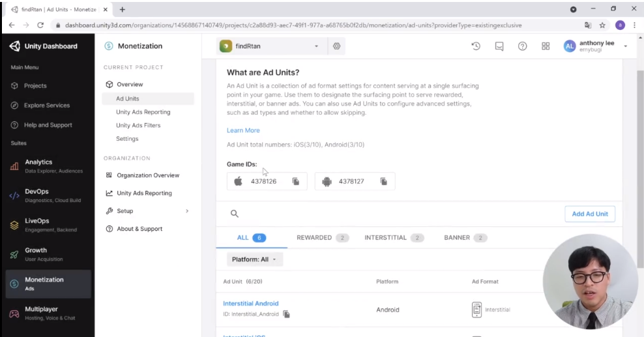Click the AL user avatar

(x=569, y=46)
